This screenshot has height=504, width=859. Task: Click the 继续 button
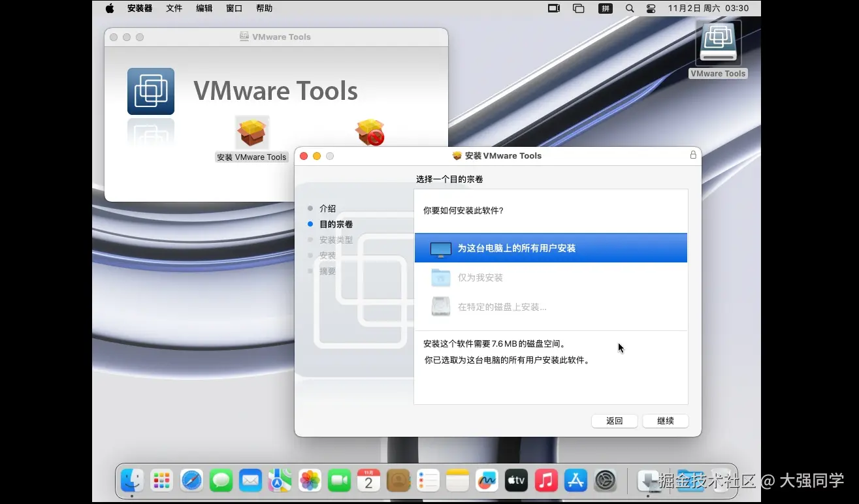tap(666, 421)
